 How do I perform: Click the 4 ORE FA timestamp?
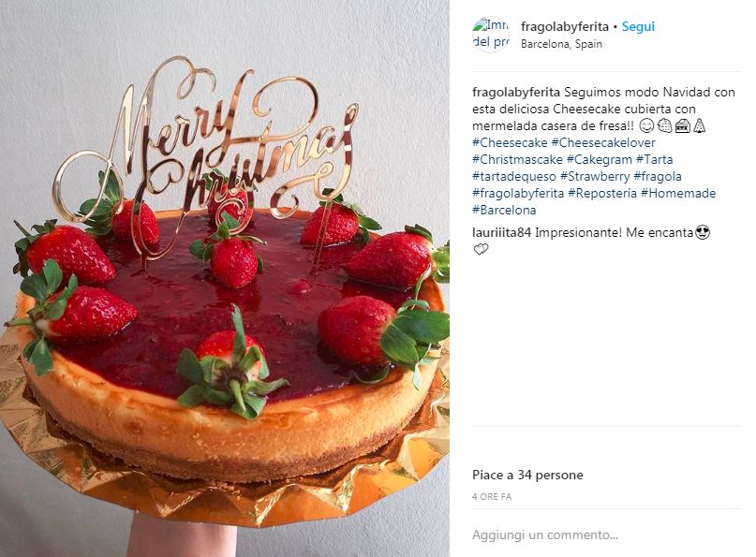tap(492, 497)
